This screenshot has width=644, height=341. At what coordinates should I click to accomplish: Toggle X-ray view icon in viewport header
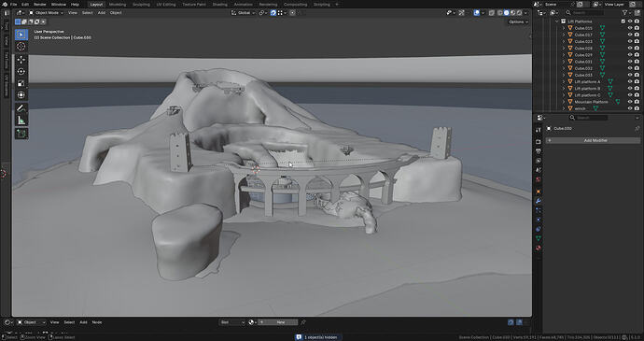[x=492, y=13]
